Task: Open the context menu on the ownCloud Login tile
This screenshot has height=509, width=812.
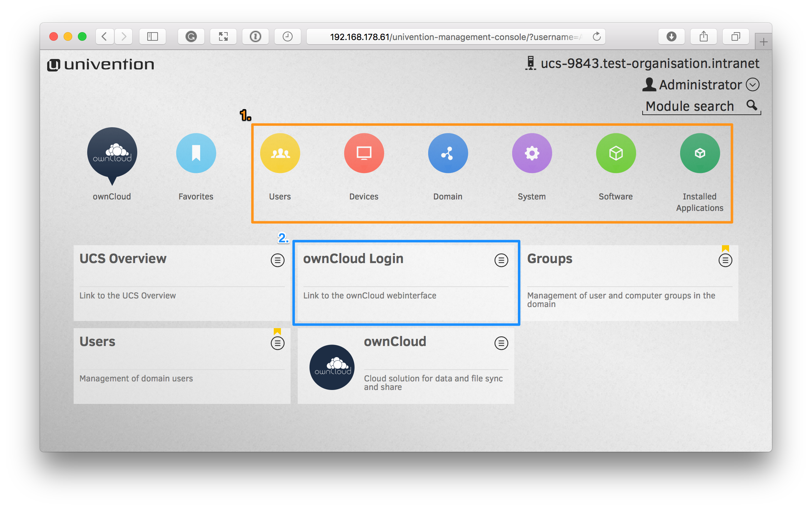Action: coord(501,260)
